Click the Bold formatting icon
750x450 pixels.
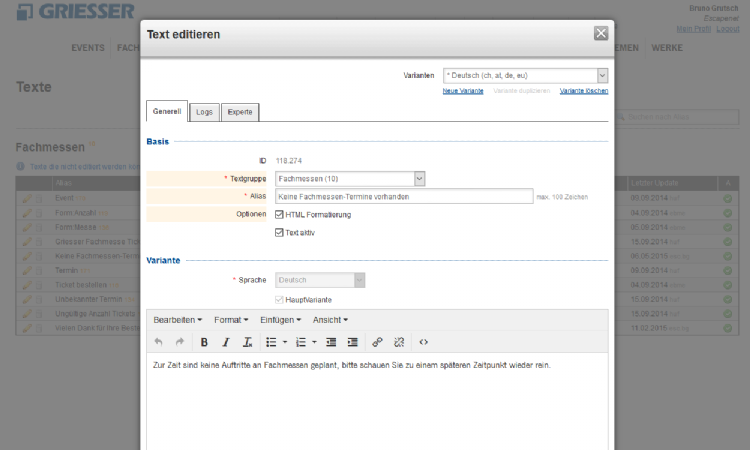click(x=204, y=342)
